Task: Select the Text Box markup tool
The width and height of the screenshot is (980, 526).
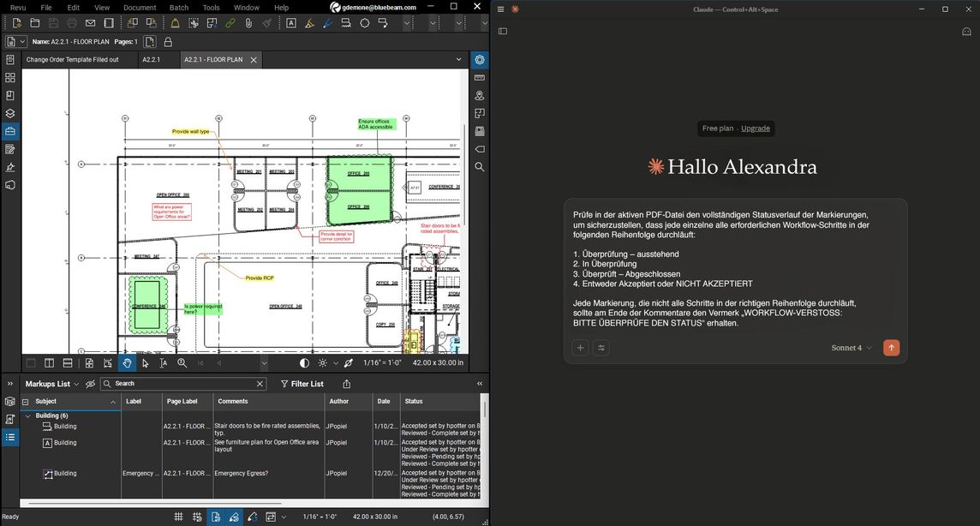Action: (x=291, y=23)
